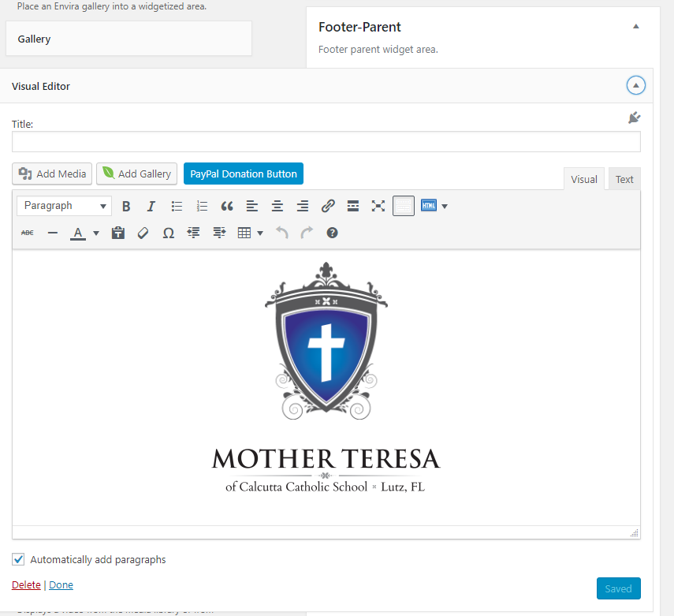Open the text color picker arrow
The width and height of the screenshot is (674, 616).
96,233
